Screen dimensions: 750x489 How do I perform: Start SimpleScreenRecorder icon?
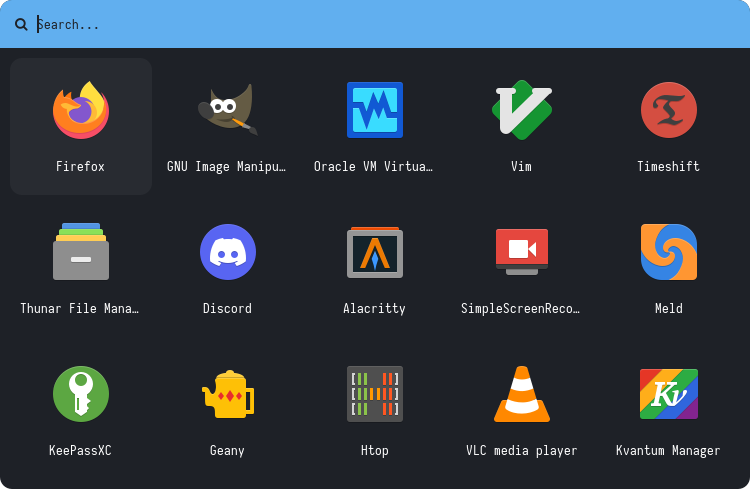click(x=521, y=252)
